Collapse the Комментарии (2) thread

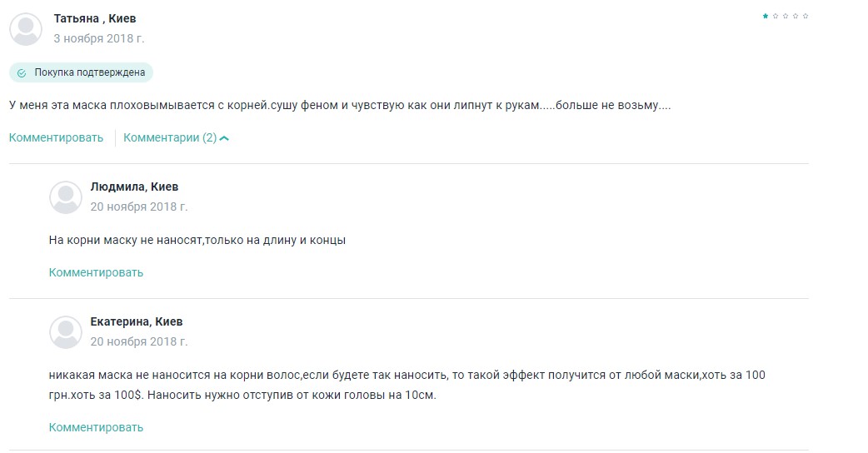pos(176,138)
